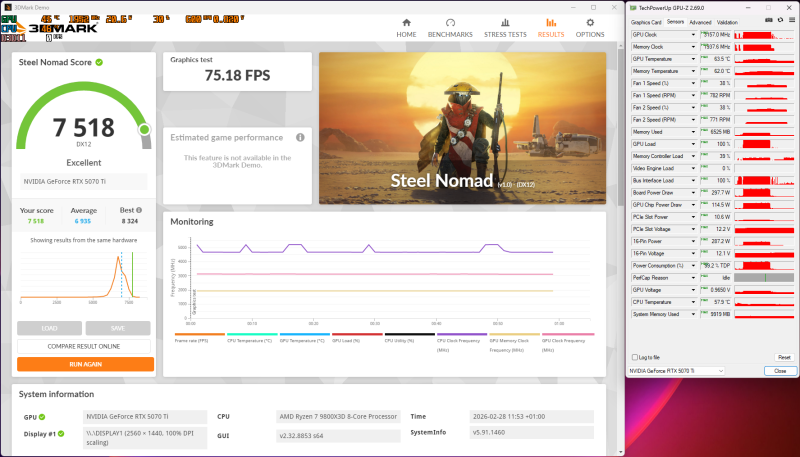800x457 pixels.
Task: Open the Stress Tests bar-chart icon
Action: tap(505, 22)
